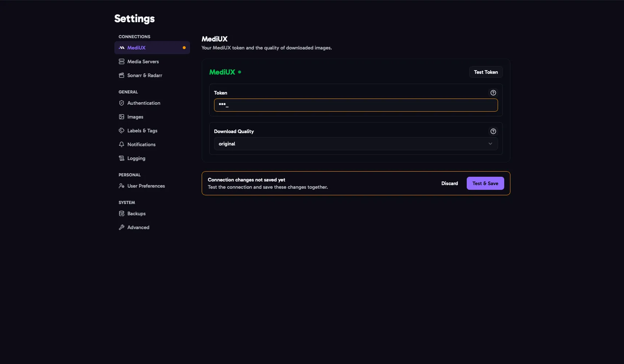Click the Settings page title
This screenshot has height=364, width=624.
134,19
